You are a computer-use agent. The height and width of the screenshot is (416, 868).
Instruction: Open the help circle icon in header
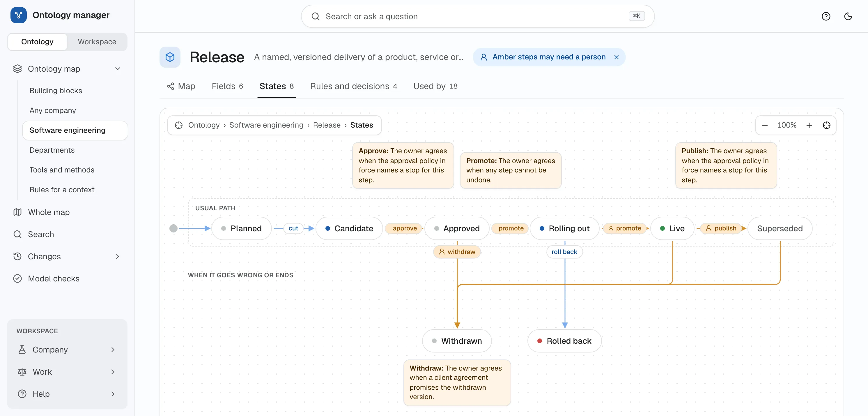[826, 16]
